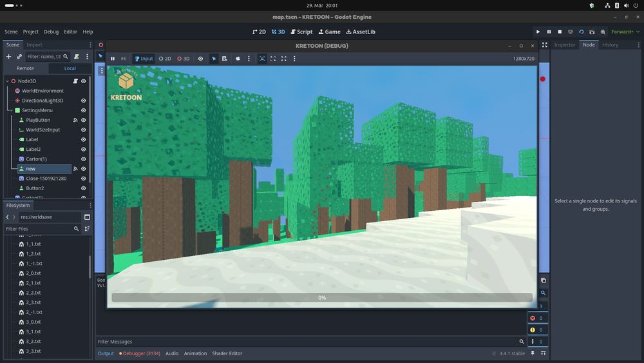Open the Scene dock three-dot options menu
The width and height of the screenshot is (644, 363).
[x=91, y=44]
